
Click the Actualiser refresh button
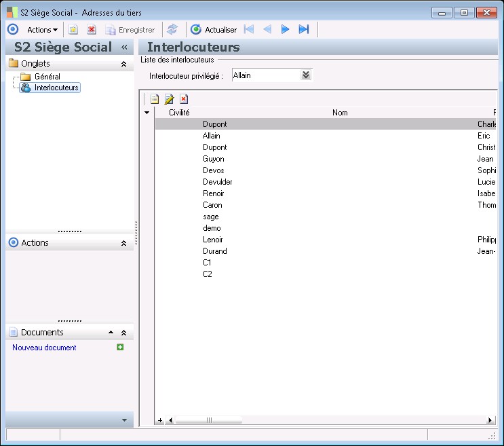[x=214, y=30]
